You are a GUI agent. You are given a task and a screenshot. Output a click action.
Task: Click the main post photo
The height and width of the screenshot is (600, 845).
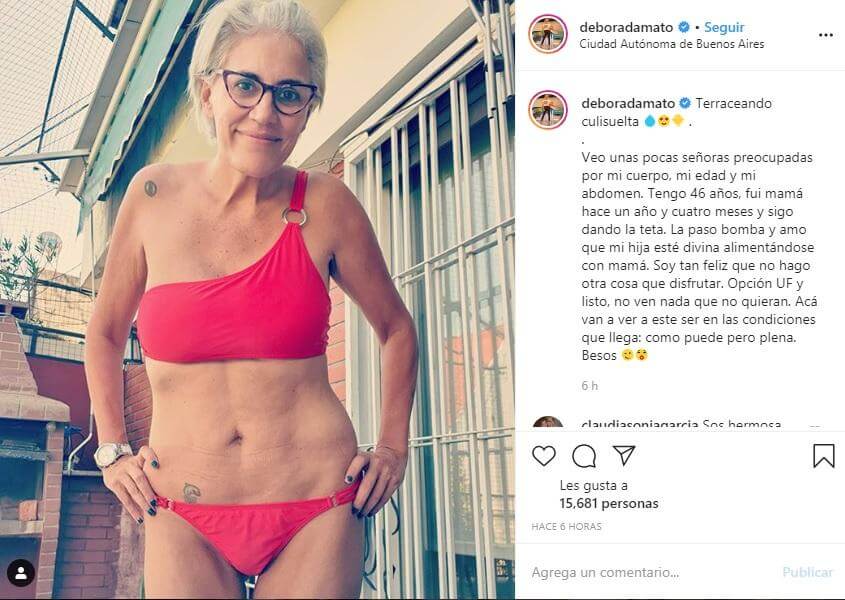point(258,300)
